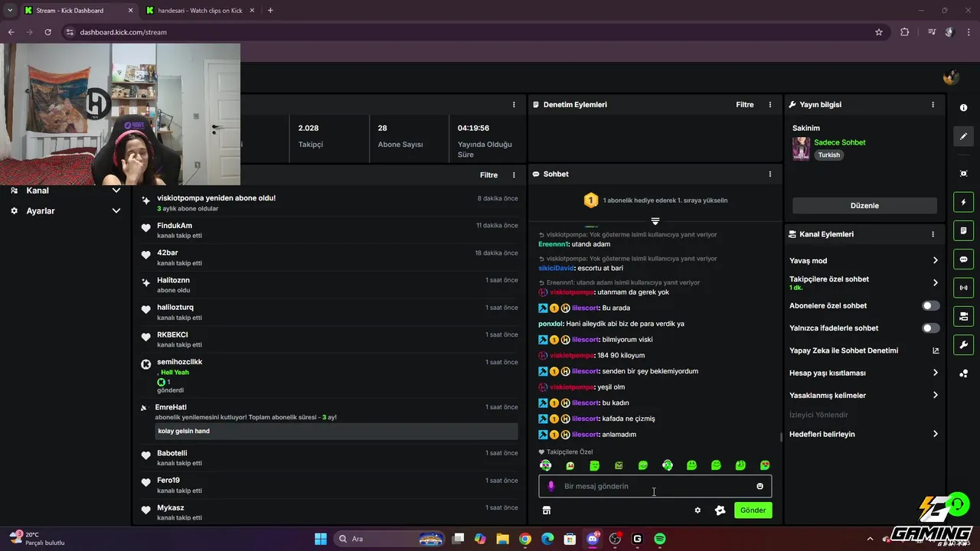Screen dimensions: 980x551
Task: Click the pause-scroll icon above chat messages
Action: tap(655, 221)
